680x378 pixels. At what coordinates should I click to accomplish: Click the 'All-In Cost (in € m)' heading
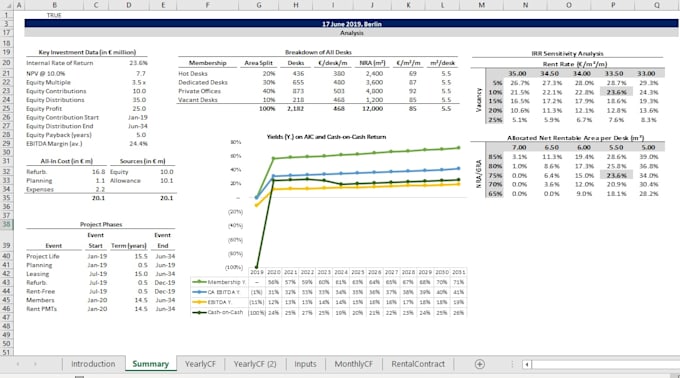pos(66,161)
